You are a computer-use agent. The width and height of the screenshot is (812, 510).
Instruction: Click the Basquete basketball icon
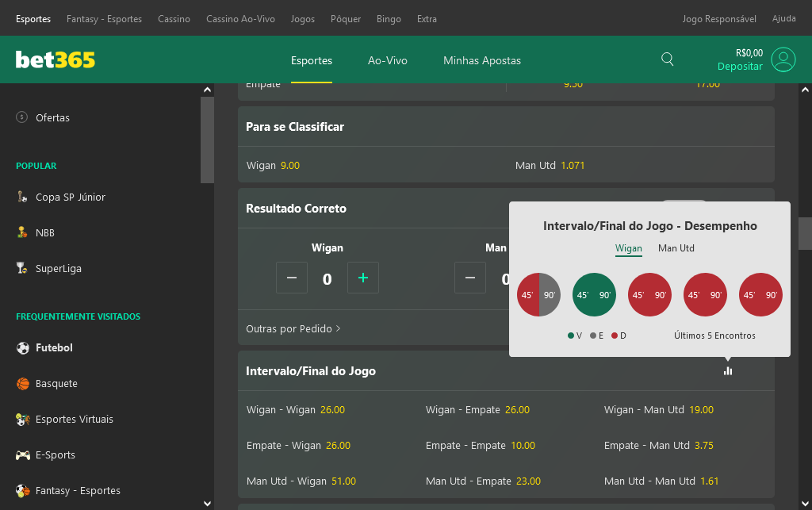[x=23, y=384]
